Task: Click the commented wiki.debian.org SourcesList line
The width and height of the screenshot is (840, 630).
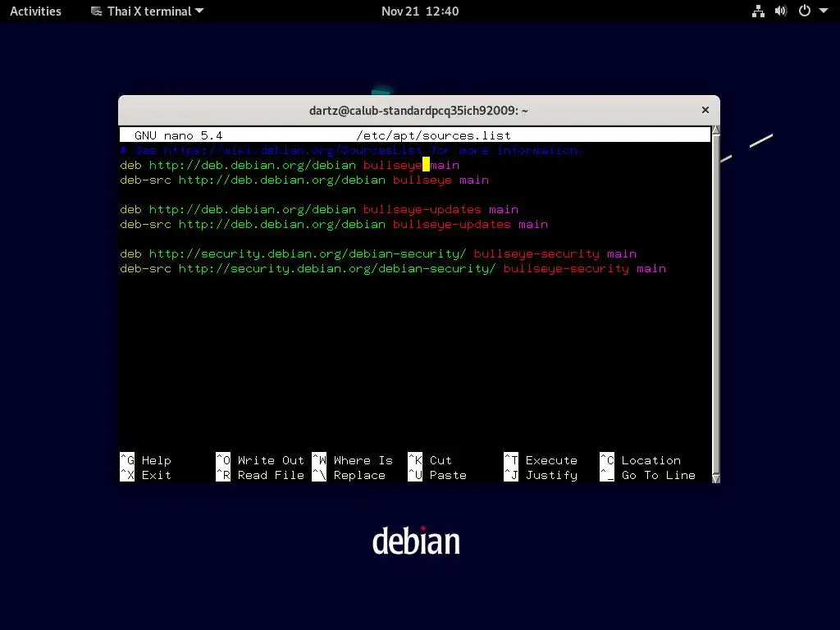Action: (x=351, y=151)
